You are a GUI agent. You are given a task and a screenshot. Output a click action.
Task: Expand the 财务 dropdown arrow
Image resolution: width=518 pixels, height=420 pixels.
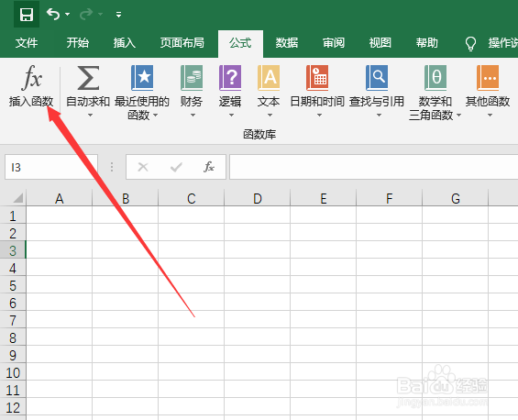tap(193, 115)
